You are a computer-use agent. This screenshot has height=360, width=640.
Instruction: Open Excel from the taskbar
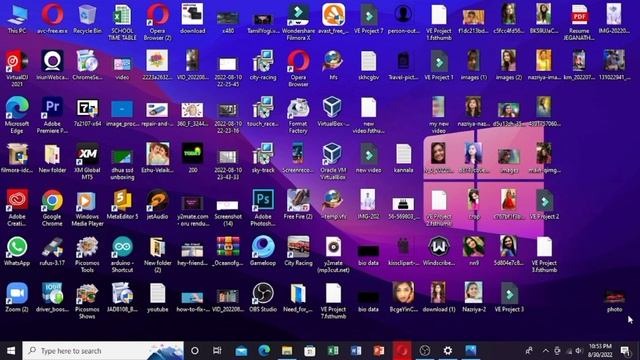coord(333,351)
